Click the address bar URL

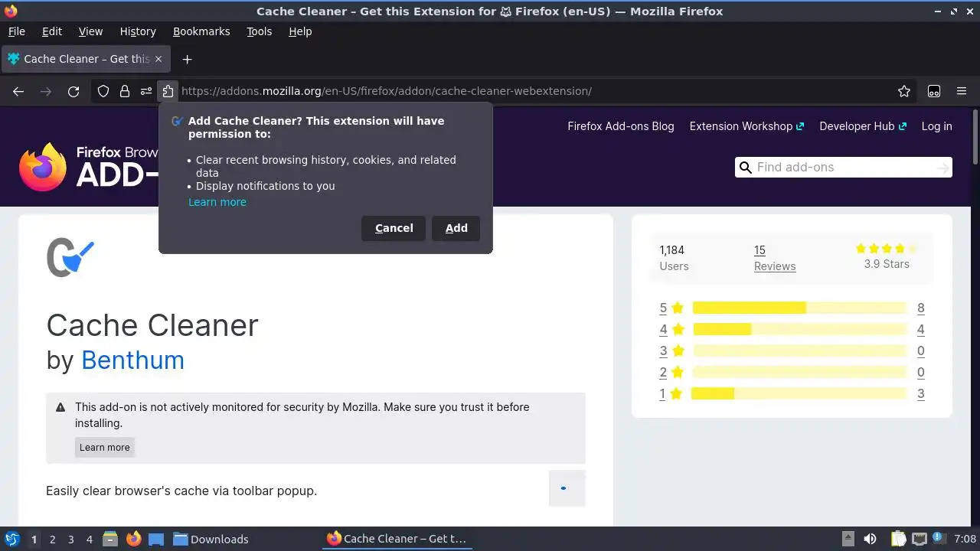387,91
